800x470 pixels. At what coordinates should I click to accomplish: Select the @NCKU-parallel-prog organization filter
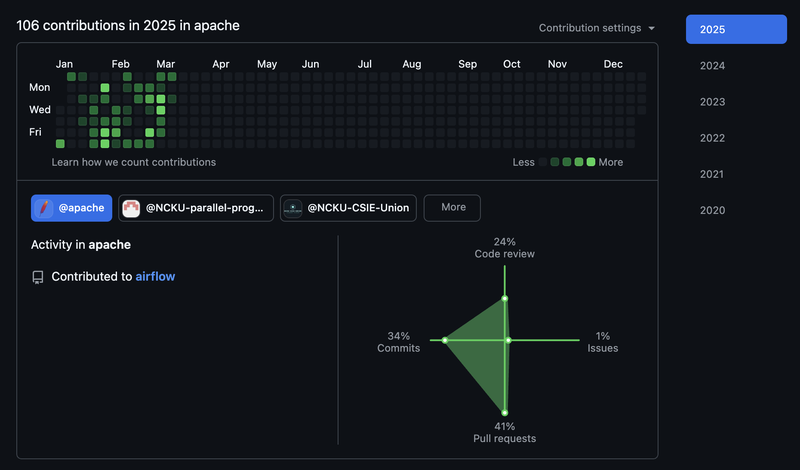(x=196, y=208)
